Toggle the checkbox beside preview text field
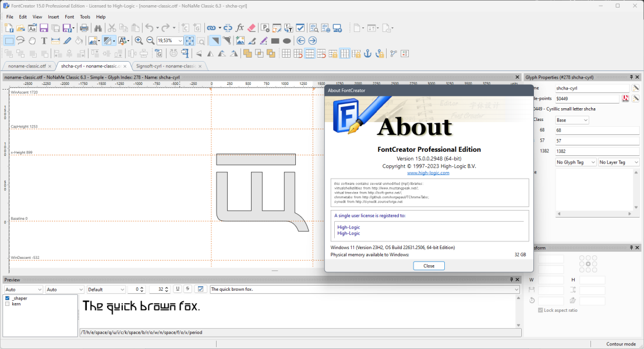This screenshot has height=349, width=644. [x=200, y=289]
